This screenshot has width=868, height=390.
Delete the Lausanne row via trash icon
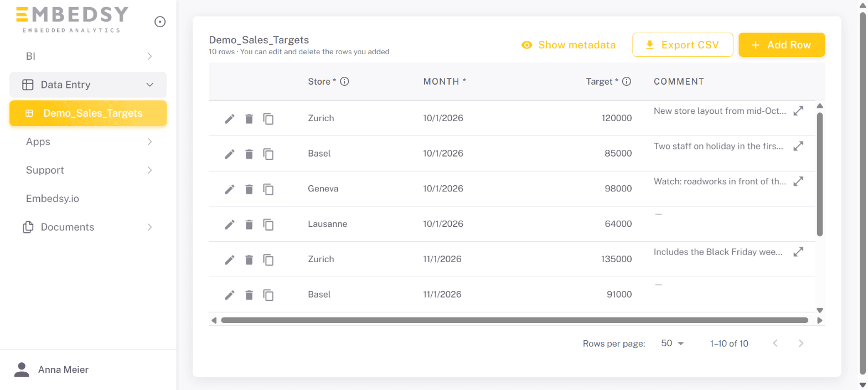click(249, 224)
